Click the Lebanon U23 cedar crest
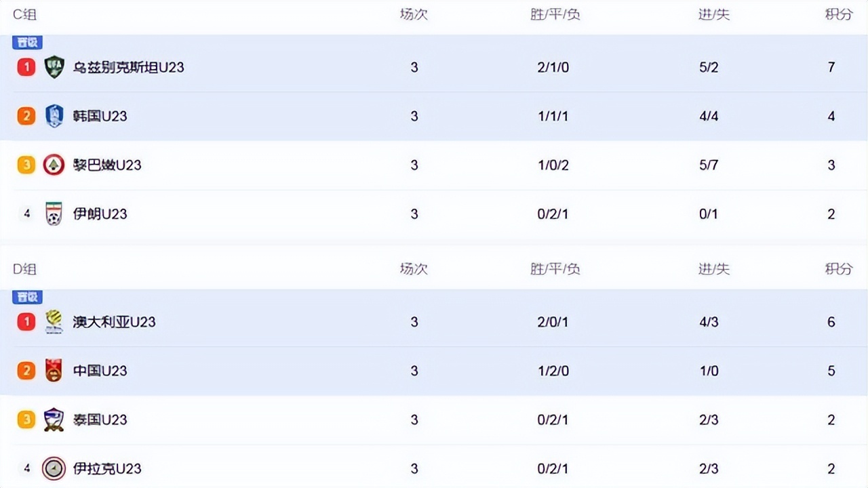Screen dimensions: 868x488 click(x=54, y=165)
